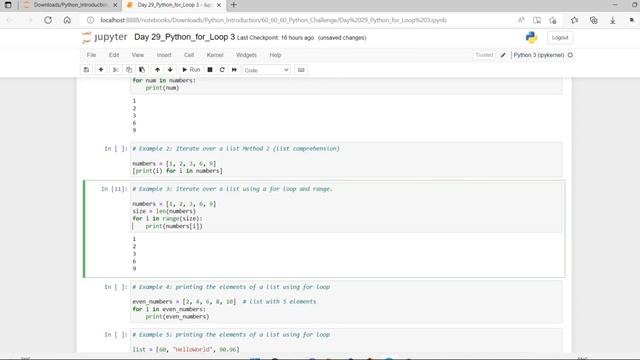Go to the browser home page
This screenshot has height=360, width=640.
pyautogui.click(x=67, y=20)
